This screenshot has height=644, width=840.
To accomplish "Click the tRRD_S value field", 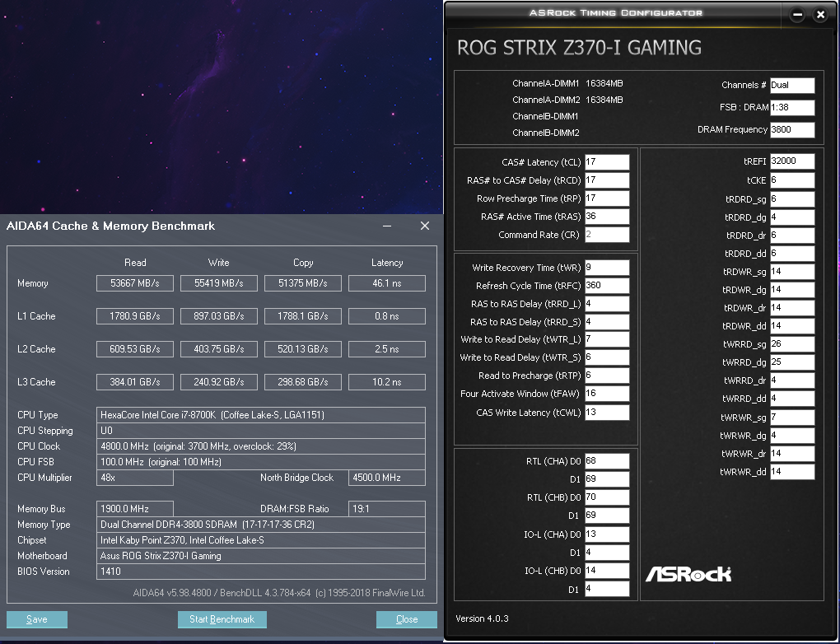I will [607, 322].
